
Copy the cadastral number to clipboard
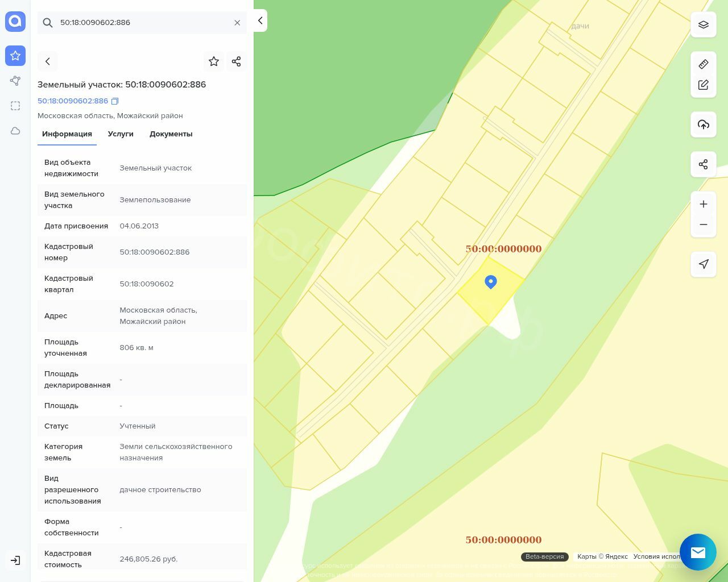tap(115, 101)
